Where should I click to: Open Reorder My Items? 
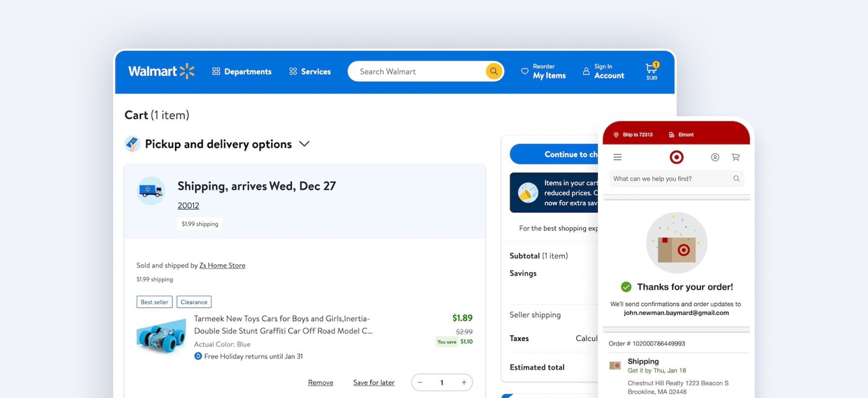(549, 71)
